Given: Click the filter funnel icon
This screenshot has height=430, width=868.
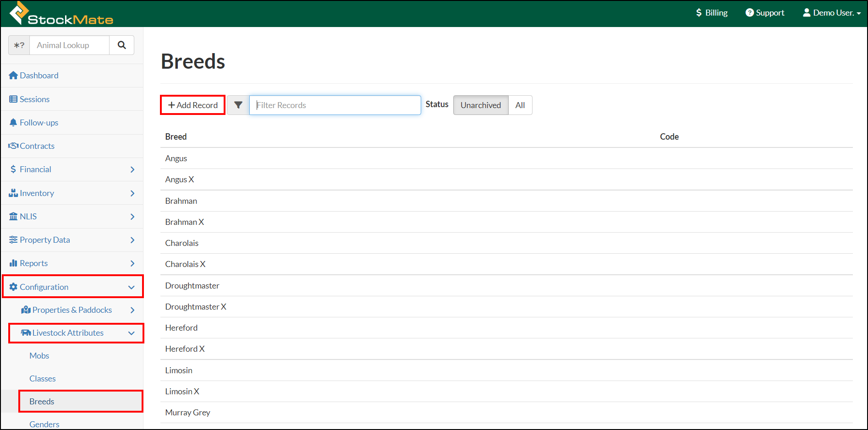Looking at the screenshot, I should point(238,105).
